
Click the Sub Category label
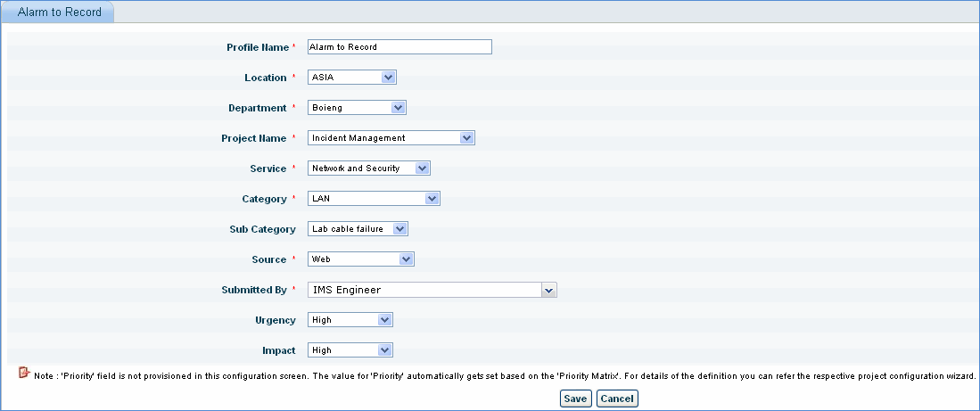pyautogui.click(x=262, y=229)
